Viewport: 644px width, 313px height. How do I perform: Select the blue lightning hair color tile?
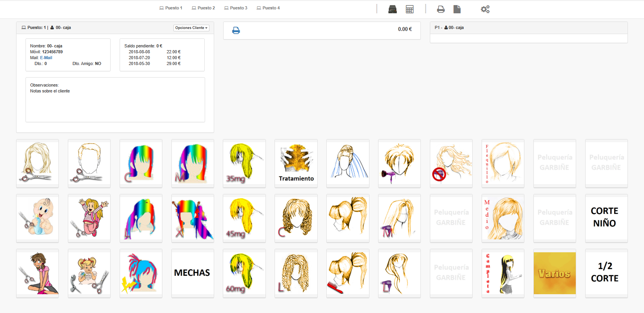(x=141, y=273)
